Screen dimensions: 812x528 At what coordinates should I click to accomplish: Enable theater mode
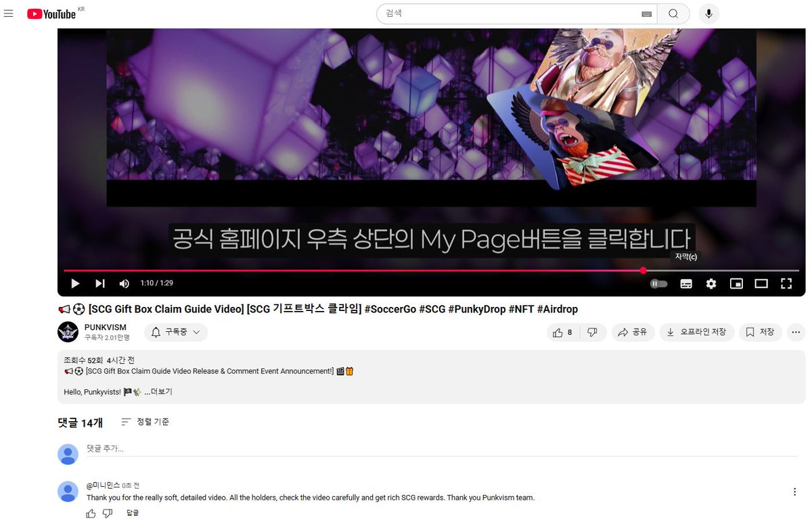pos(761,284)
